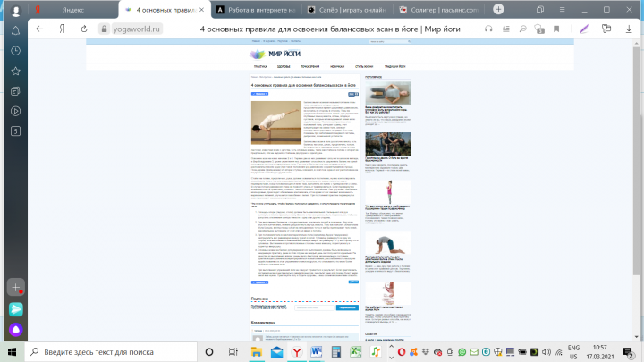Switch to Сапёр играть онлайн tab
The width and height of the screenshot is (644, 362).
click(x=347, y=10)
